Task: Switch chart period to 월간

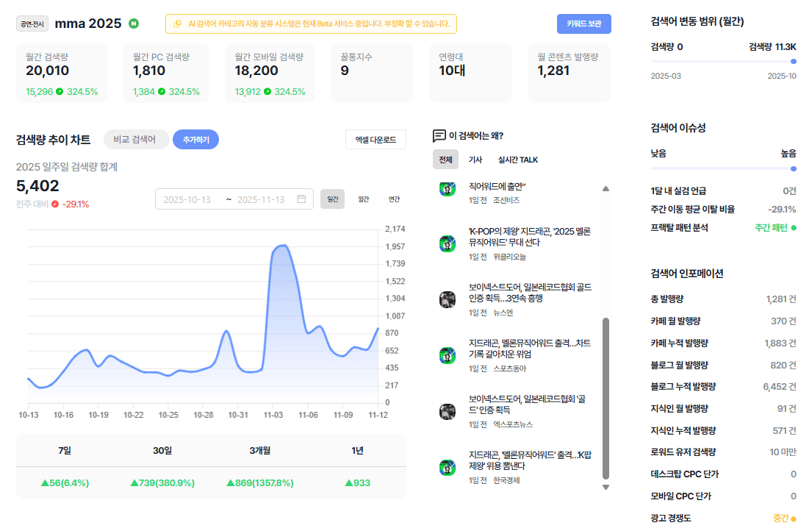Action: (x=364, y=199)
